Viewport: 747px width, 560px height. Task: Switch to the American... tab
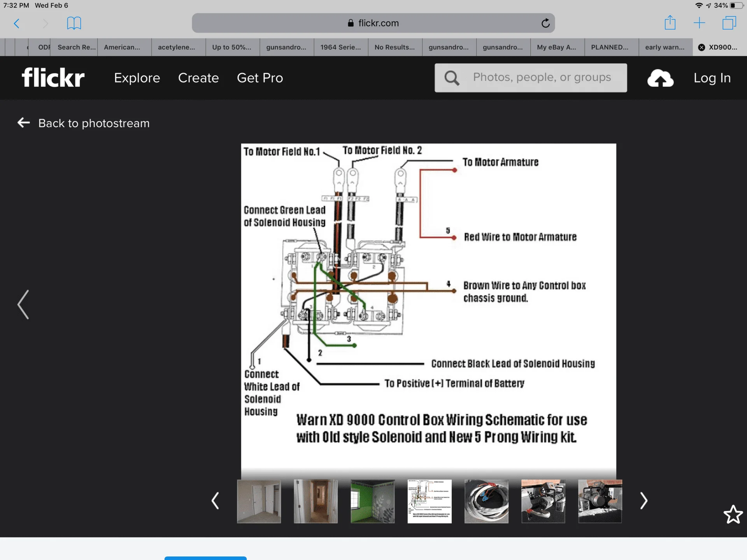click(x=124, y=47)
